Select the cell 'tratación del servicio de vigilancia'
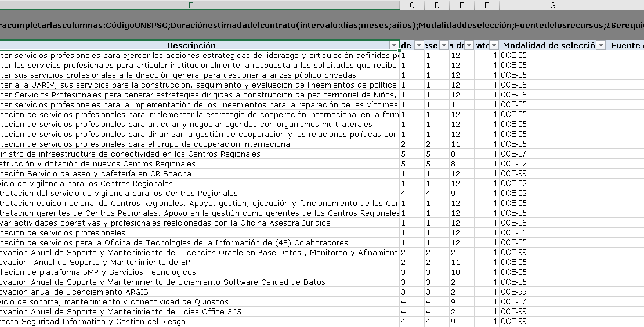 pos(200,193)
